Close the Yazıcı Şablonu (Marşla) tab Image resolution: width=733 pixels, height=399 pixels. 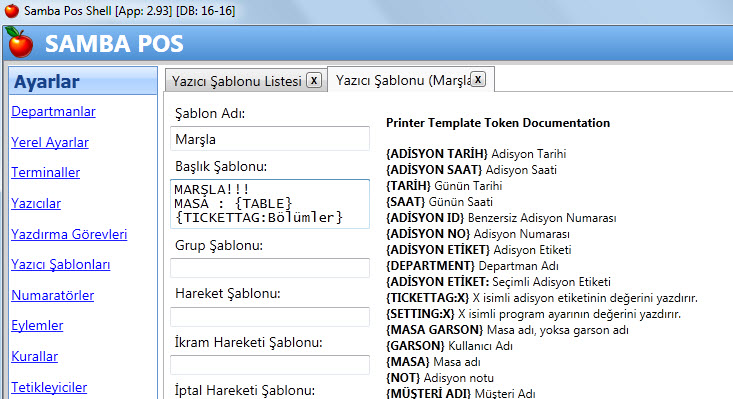[x=478, y=79]
